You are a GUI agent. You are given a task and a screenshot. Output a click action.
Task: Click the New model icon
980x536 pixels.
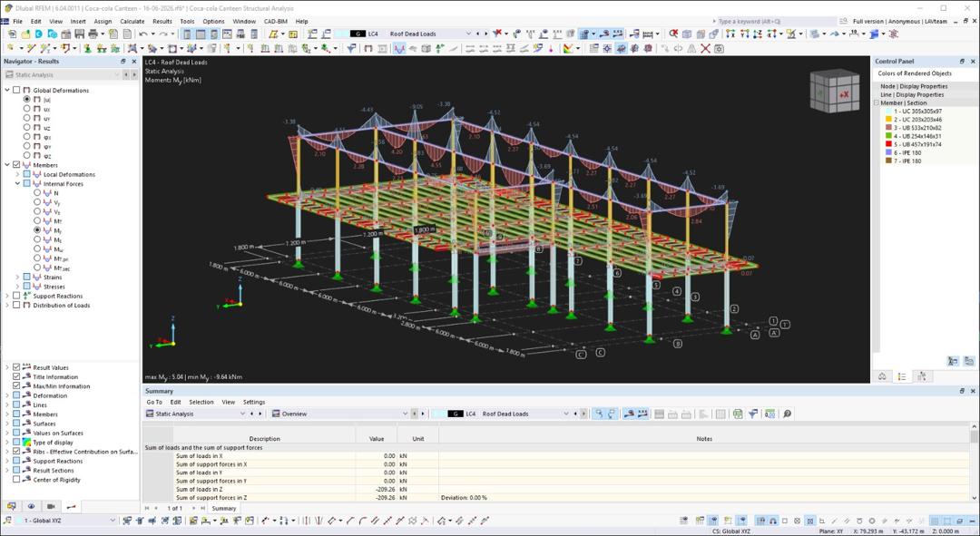(x=11, y=34)
